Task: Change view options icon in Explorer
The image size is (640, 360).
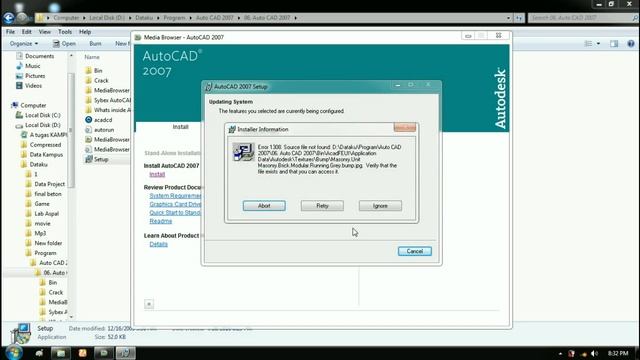Action: click(x=588, y=44)
